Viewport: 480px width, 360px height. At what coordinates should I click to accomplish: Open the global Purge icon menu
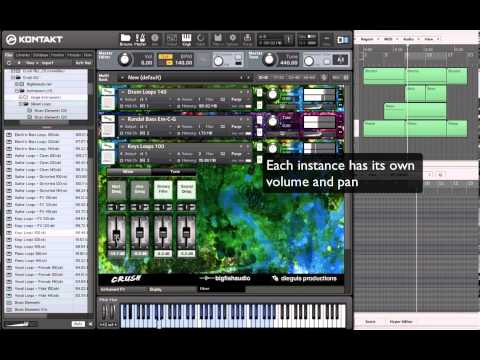tap(247, 39)
